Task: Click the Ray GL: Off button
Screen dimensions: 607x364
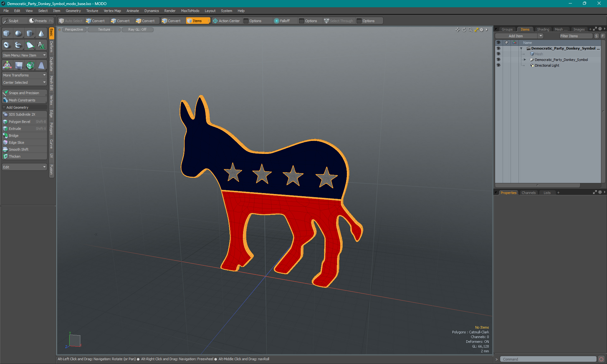Action: point(138,30)
